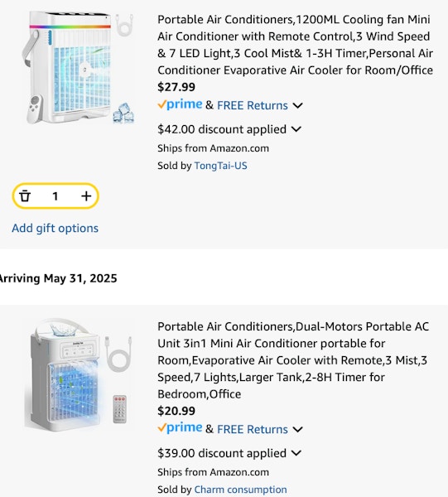Open seller TongTai-US page
448x497 pixels.
220,166
